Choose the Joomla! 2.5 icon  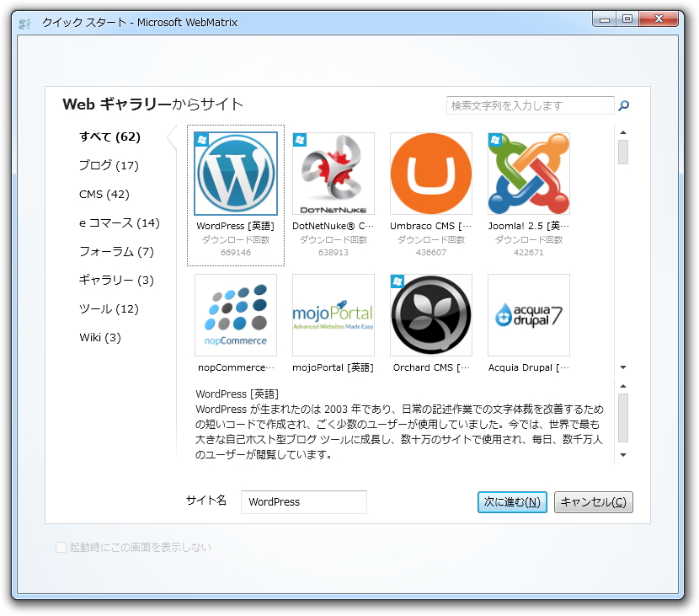(529, 173)
